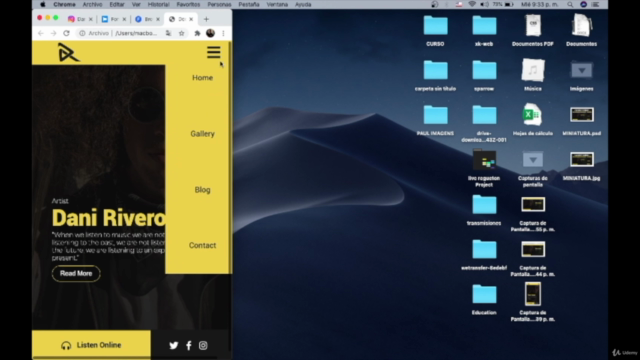Viewport: 640px width, 360px height.
Task: Select the Documentos PDF icon
Action: click(x=533, y=26)
